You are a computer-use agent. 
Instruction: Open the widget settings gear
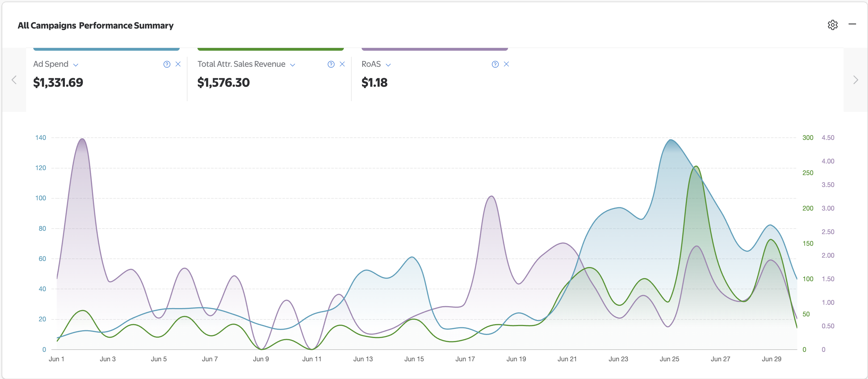[833, 25]
